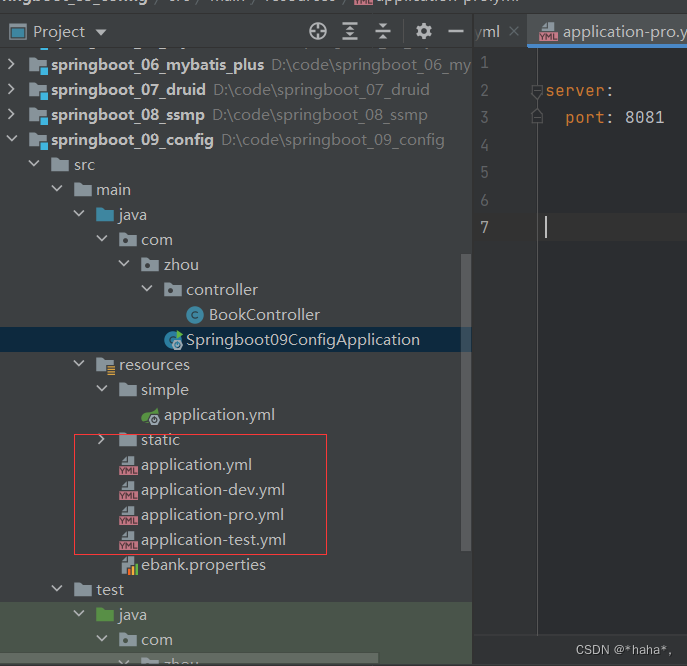687x666 pixels.
Task: Expand the springboot_07_druid module
Action: tap(11, 89)
